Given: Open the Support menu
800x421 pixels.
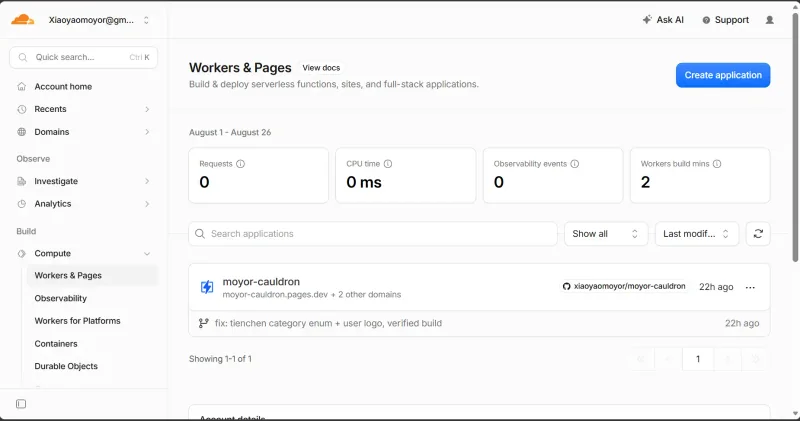Looking at the screenshot, I should (726, 20).
